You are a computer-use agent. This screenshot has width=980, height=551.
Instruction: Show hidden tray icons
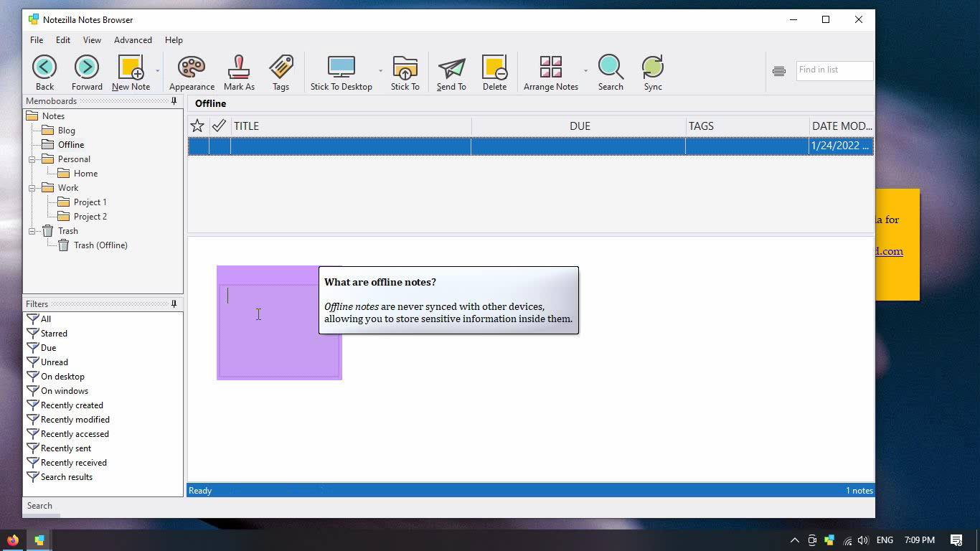(794, 540)
